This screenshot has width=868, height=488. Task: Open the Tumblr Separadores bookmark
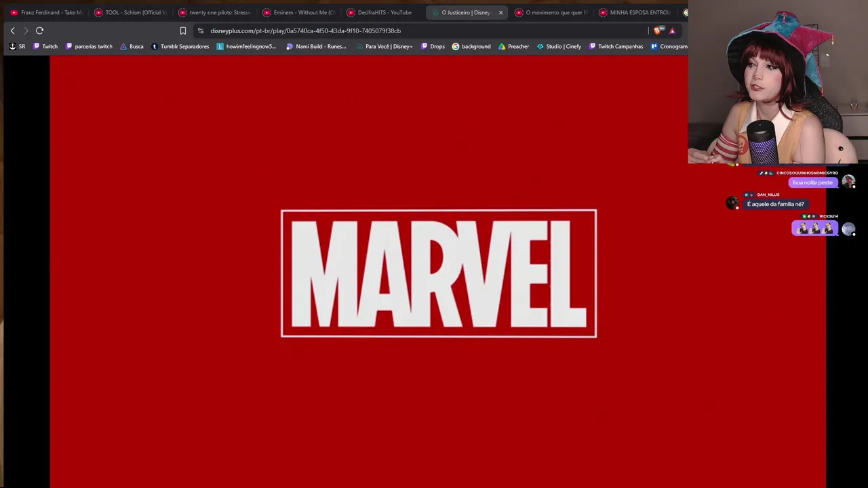click(x=180, y=47)
